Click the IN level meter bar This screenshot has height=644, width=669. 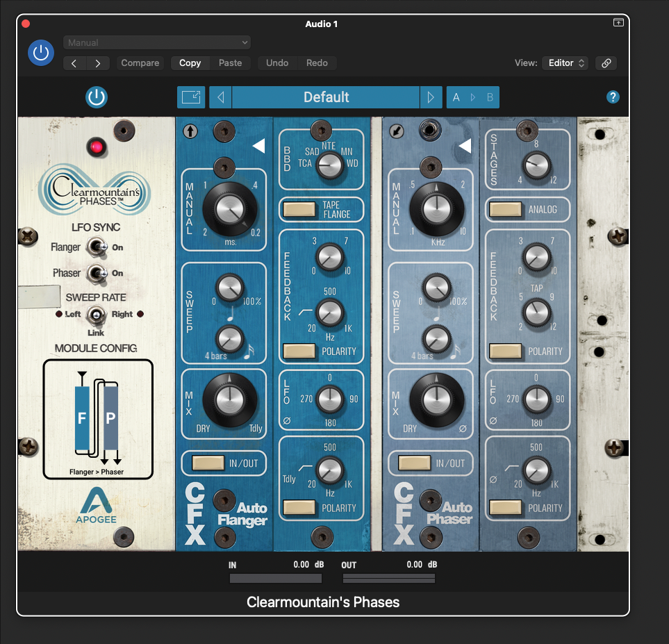click(275, 578)
